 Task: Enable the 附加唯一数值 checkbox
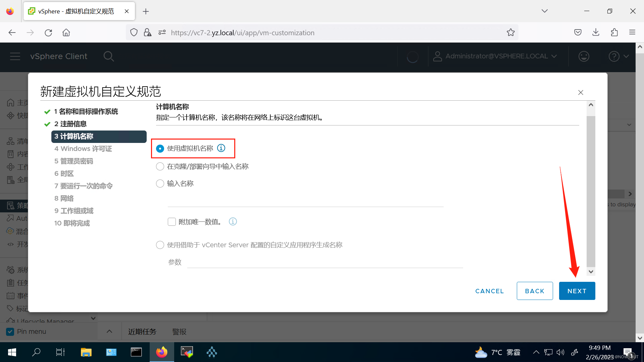click(171, 221)
